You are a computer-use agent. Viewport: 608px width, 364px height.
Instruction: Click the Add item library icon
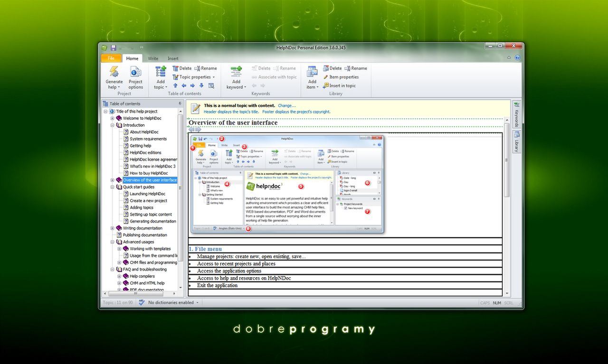pos(312,72)
